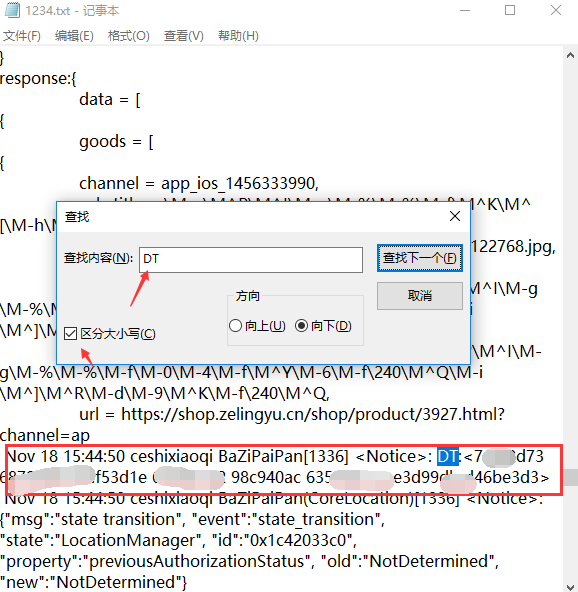Click the scrollbar up arrow
This screenshot has width=578, height=592.
570,56
